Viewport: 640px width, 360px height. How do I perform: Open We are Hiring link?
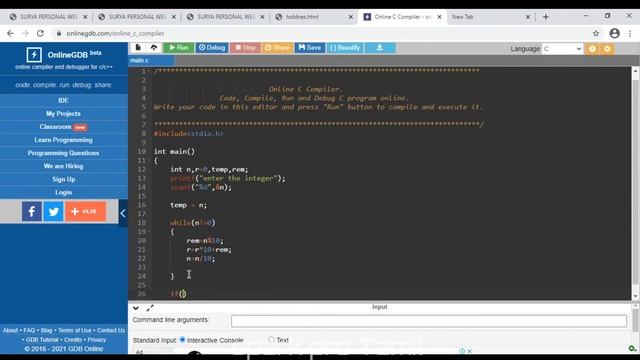click(63, 166)
